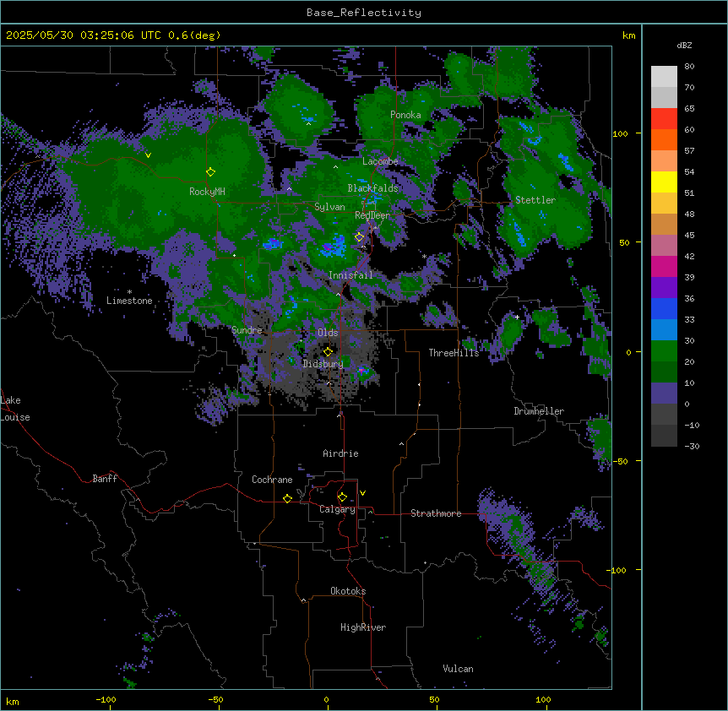728x711 pixels.
Task: Select the Lake Louise label
Action: (15, 409)
